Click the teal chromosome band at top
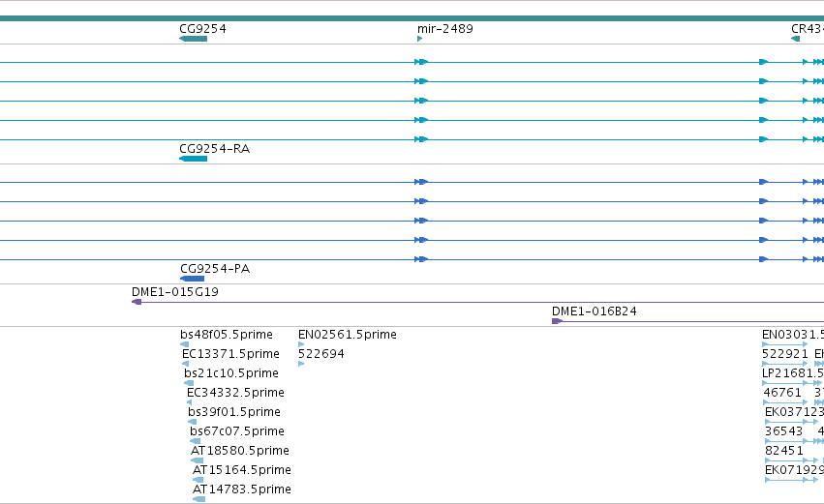 pyautogui.click(x=412, y=18)
